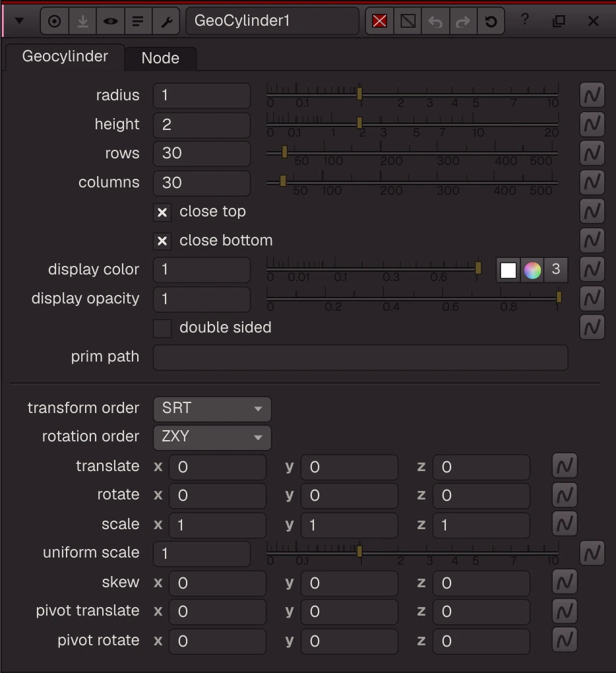Switch to the Node tab

click(x=160, y=58)
